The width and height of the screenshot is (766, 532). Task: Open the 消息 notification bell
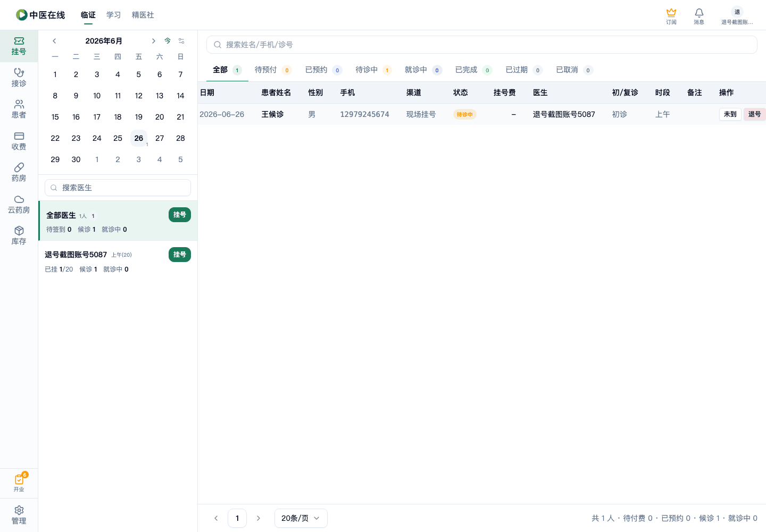tap(699, 16)
